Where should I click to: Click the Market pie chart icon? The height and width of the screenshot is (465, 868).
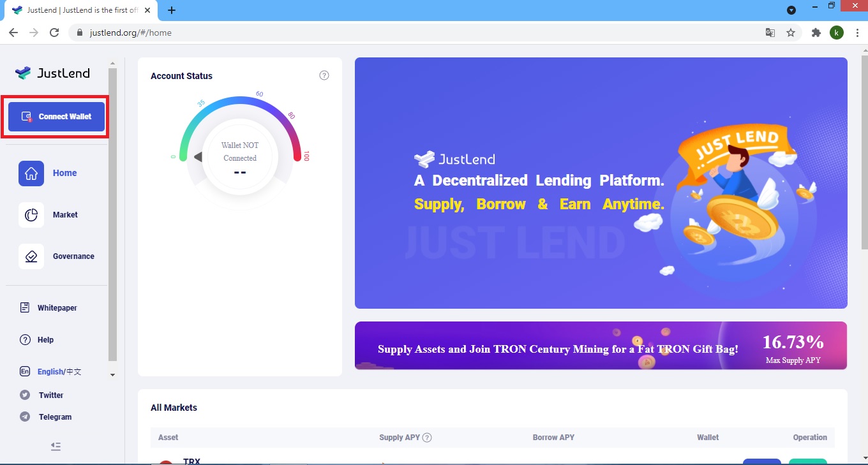pyautogui.click(x=31, y=215)
